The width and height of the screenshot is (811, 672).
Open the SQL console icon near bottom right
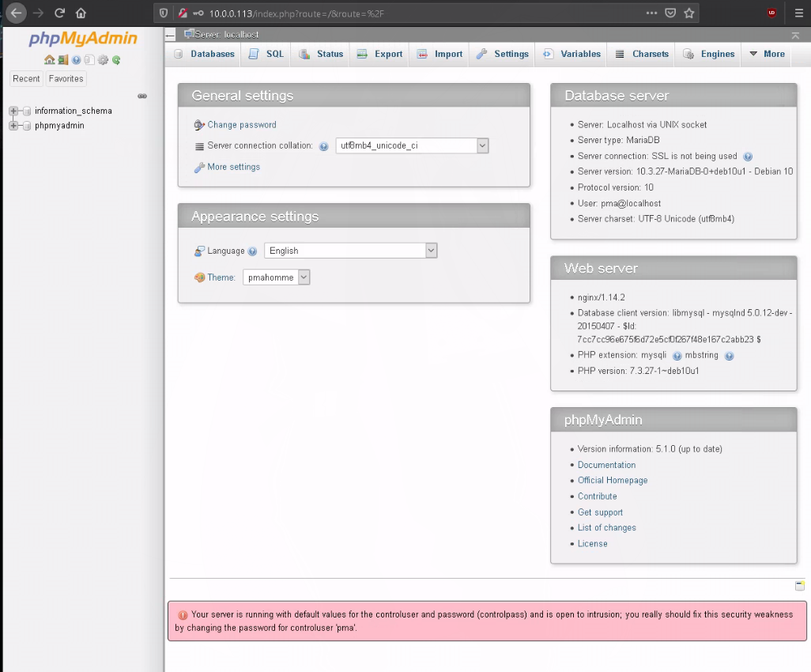click(800, 586)
